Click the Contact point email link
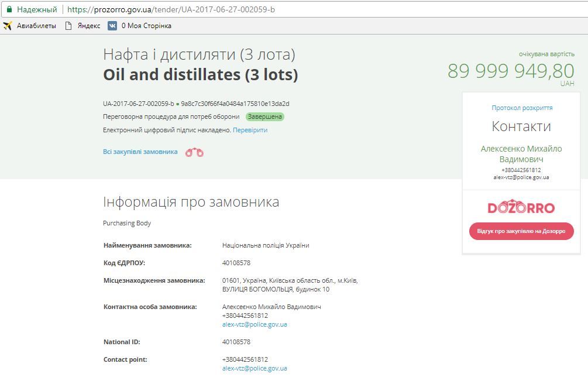The width and height of the screenshot is (588, 384). (256, 368)
